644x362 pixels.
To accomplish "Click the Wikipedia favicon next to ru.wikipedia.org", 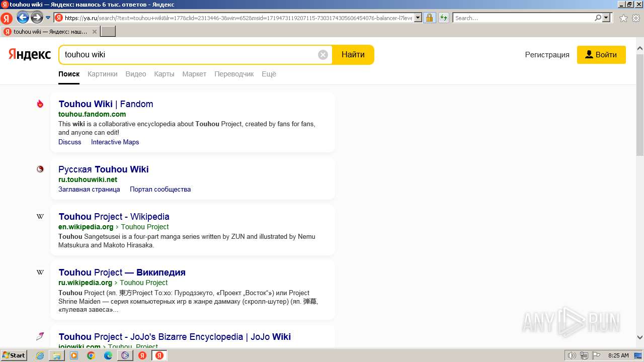I will (40, 273).
